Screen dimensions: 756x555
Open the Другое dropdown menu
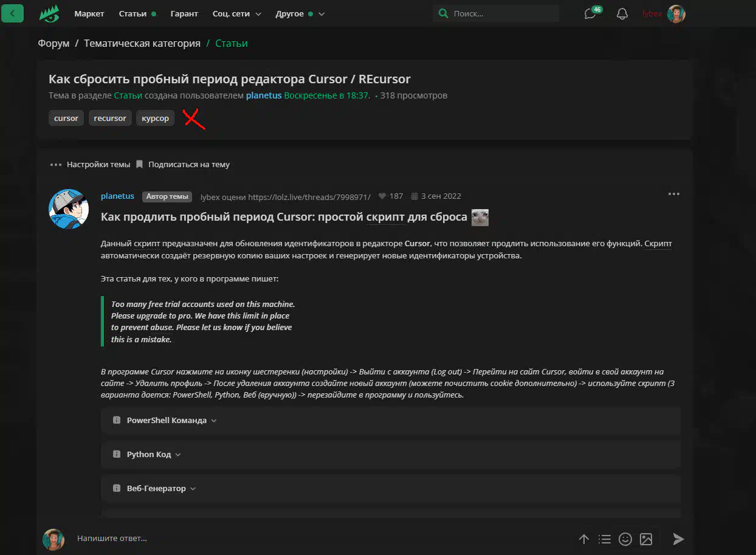(300, 13)
